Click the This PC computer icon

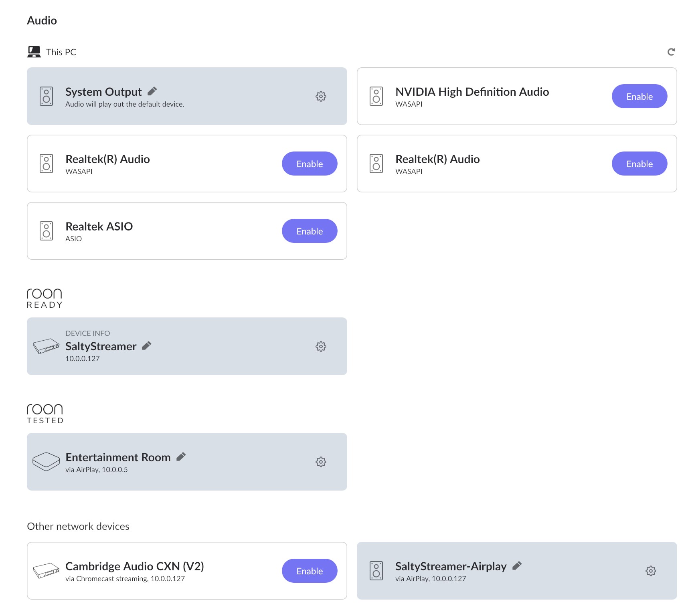pyautogui.click(x=34, y=52)
